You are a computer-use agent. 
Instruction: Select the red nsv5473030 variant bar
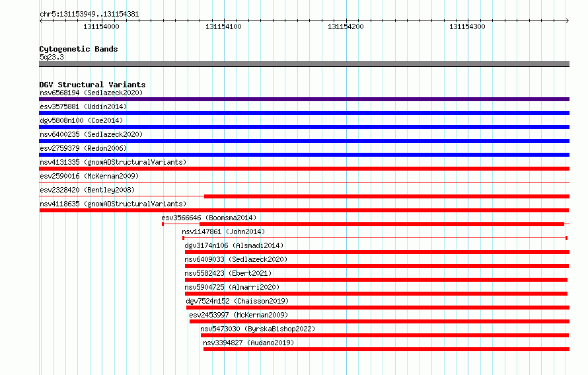tap(385, 335)
